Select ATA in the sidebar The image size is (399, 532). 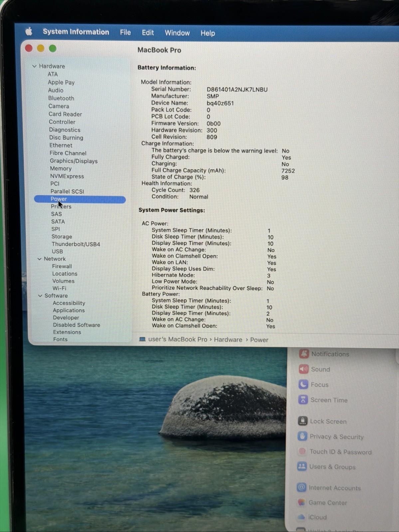[x=53, y=74]
